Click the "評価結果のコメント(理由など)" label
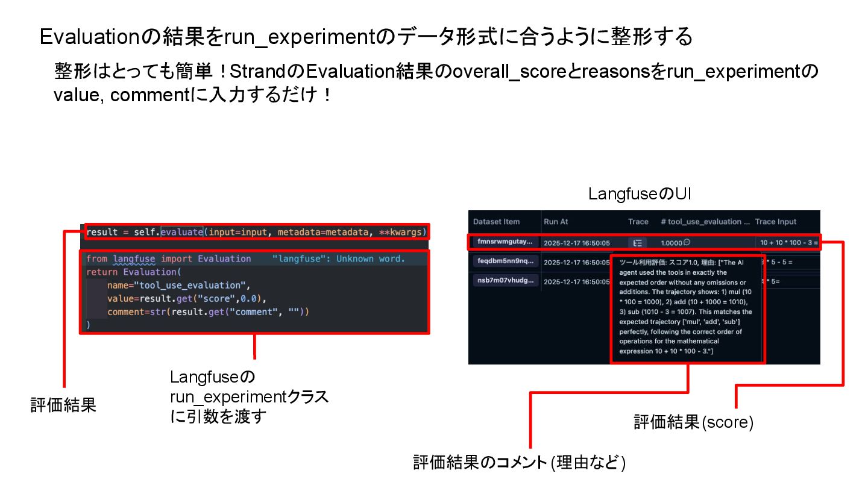The width and height of the screenshot is (868, 488). pos(520,463)
